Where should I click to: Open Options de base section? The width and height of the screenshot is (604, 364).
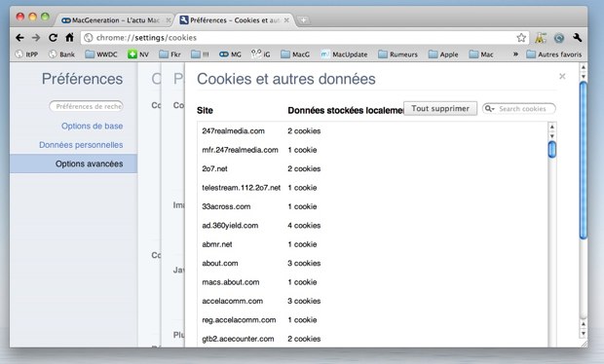[x=93, y=126]
